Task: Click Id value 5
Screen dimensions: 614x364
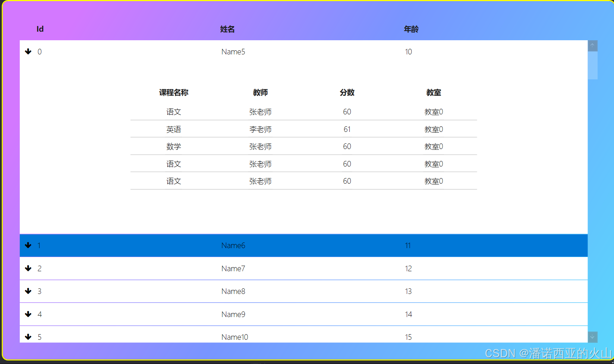Action: coord(40,337)
